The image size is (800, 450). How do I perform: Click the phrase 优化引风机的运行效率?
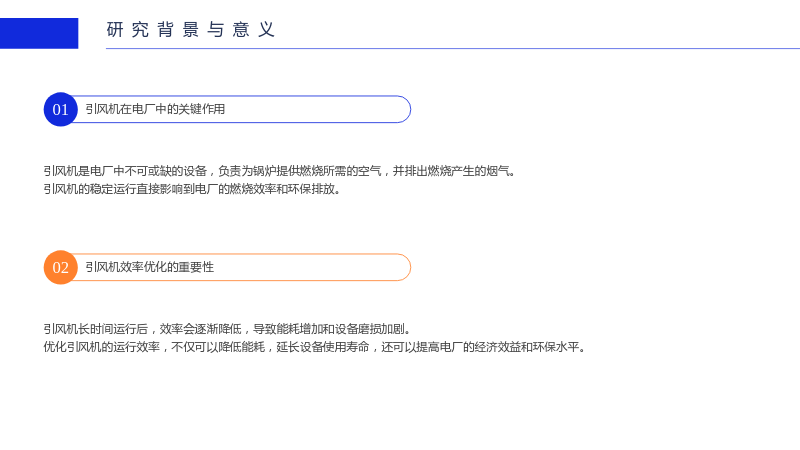[x=102, y=347]
